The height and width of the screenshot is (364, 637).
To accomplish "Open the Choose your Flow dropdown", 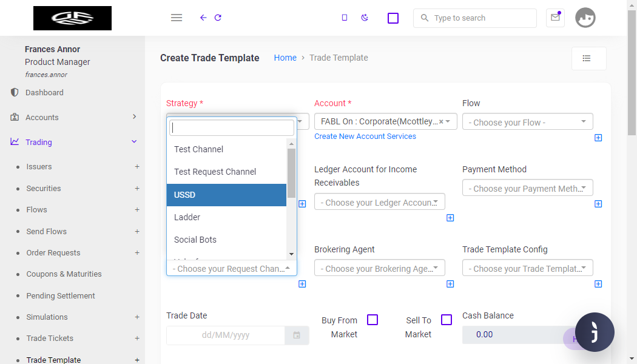I will click(527, 122).
